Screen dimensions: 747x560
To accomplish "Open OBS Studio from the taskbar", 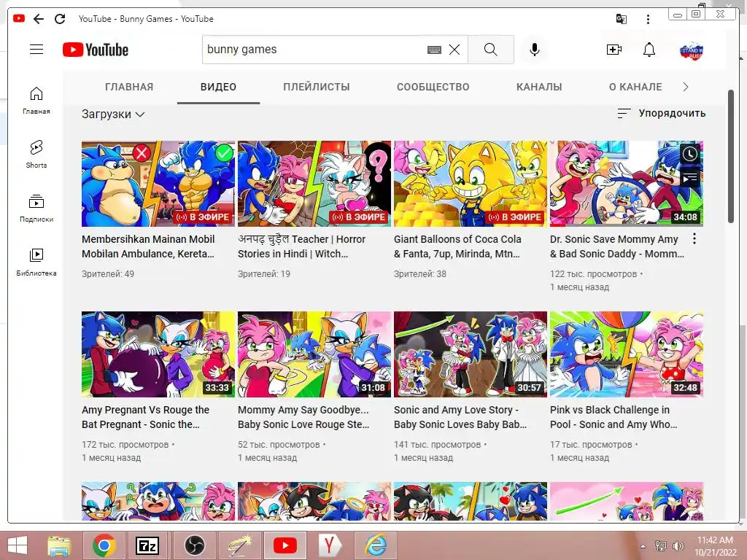I will click(x=194, y=545).
